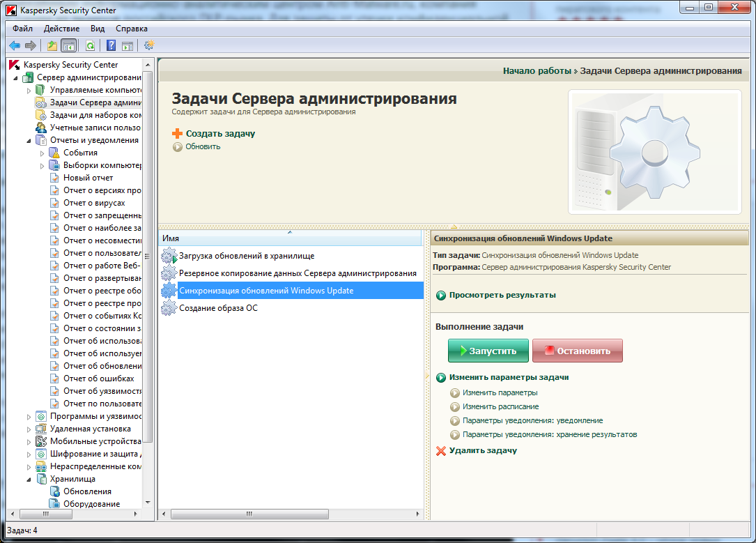Select the Задачи для наборов компьютеров tree item
This screenshot has height=543, width=756.
click(x=95, y=115)
